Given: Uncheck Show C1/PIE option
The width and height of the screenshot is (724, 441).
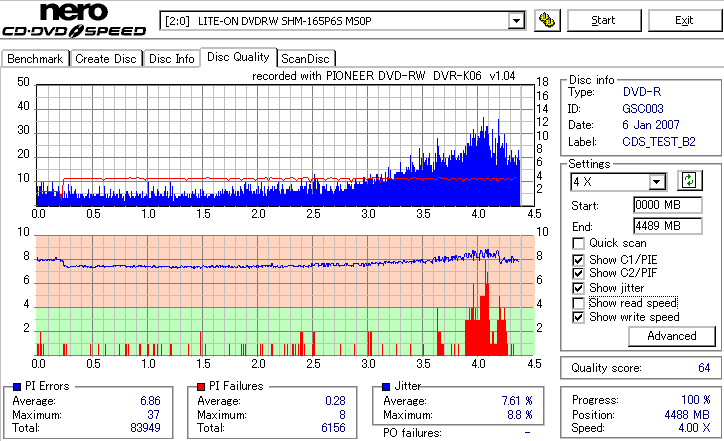Looking at the screenshot, I should click(x=578, y=260).
